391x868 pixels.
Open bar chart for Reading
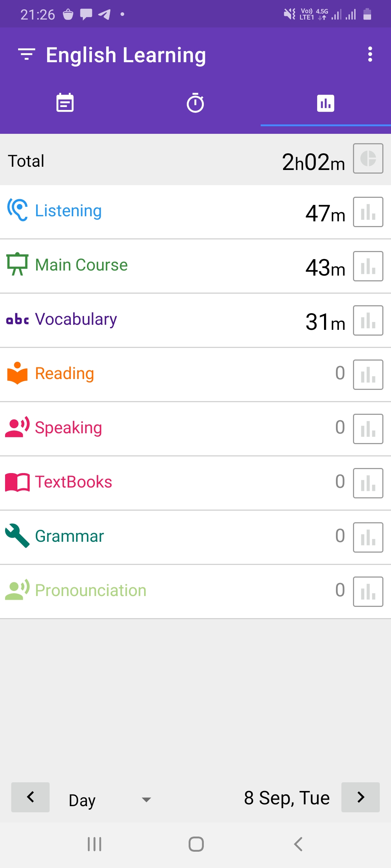click(368, 375)
